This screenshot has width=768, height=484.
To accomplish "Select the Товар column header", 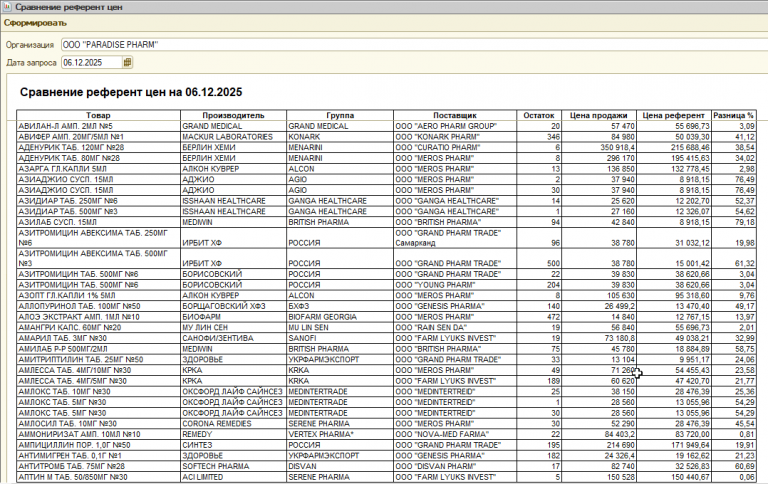I will [98, 116].
